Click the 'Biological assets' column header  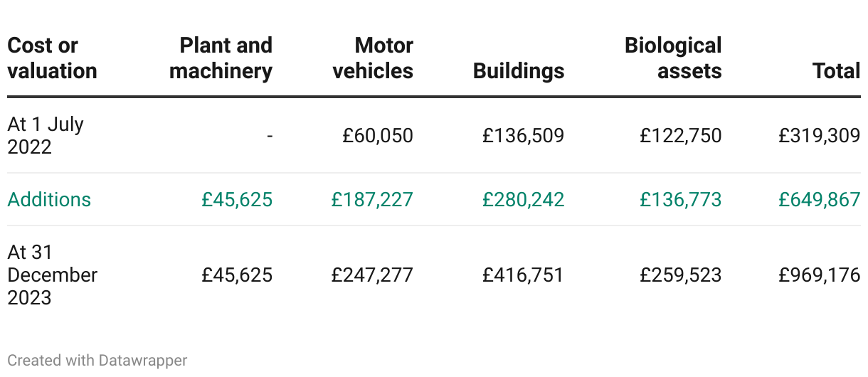tap(673, 58)
